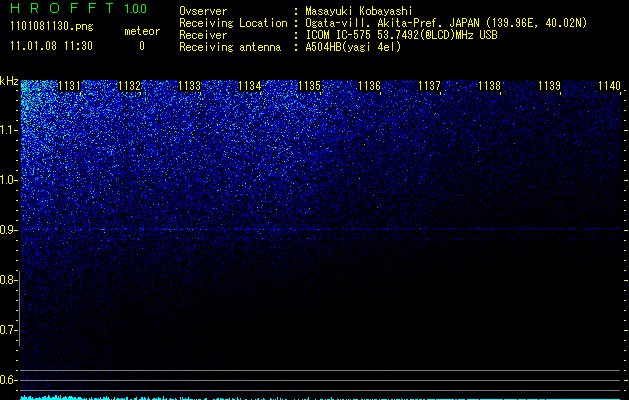Click the meteor count 0
Image resolution: width=629 pixels, height=400 pixels.
click(x=142, y=46)
